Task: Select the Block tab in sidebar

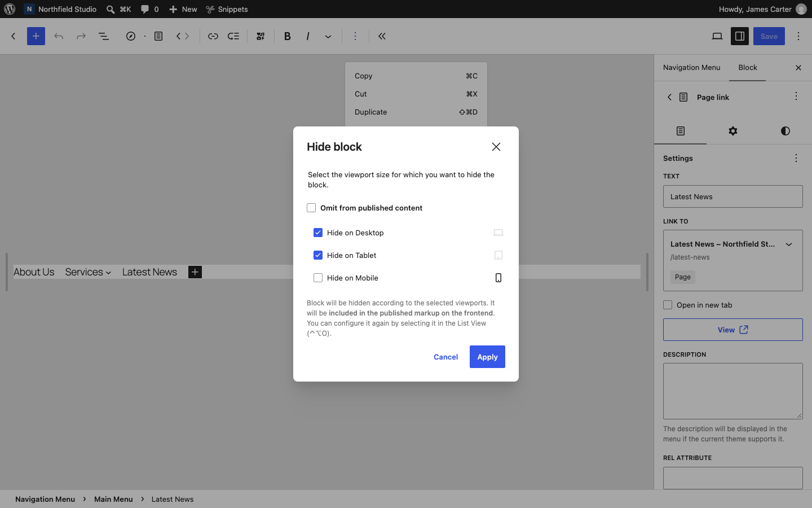Action: (748, 68)
